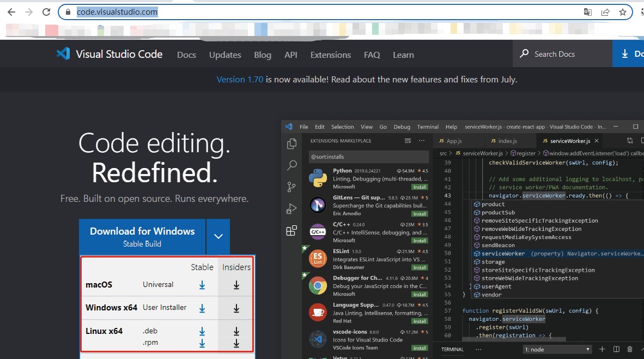Bookmark this page with the star icon
Image resolution: width=644 pixels, height=359 pixels.
click(x=623, y=12)
